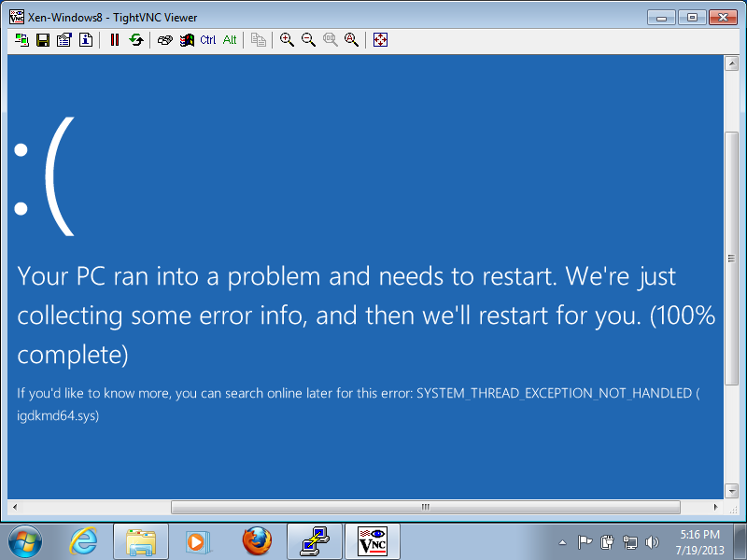The height and width of the screenshot is (560, 747).
Task: Click the New Connection toolbar icon
Action: [x=21, y=39]
